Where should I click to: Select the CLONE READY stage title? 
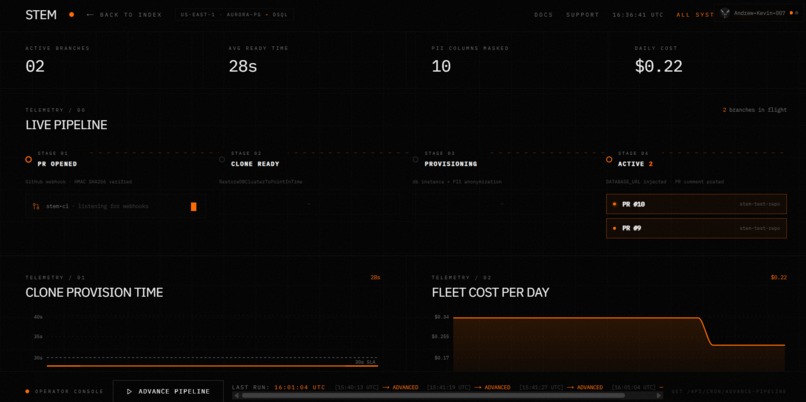tap(255, 164)
